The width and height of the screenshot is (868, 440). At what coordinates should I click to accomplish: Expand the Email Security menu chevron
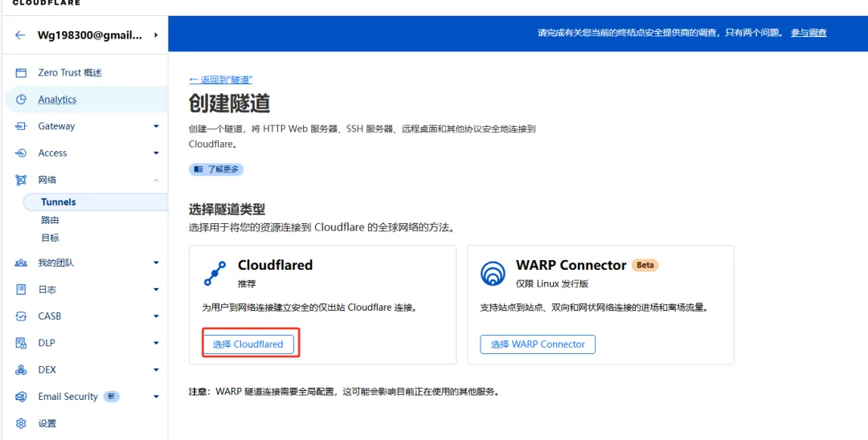[x=156, y=397]
